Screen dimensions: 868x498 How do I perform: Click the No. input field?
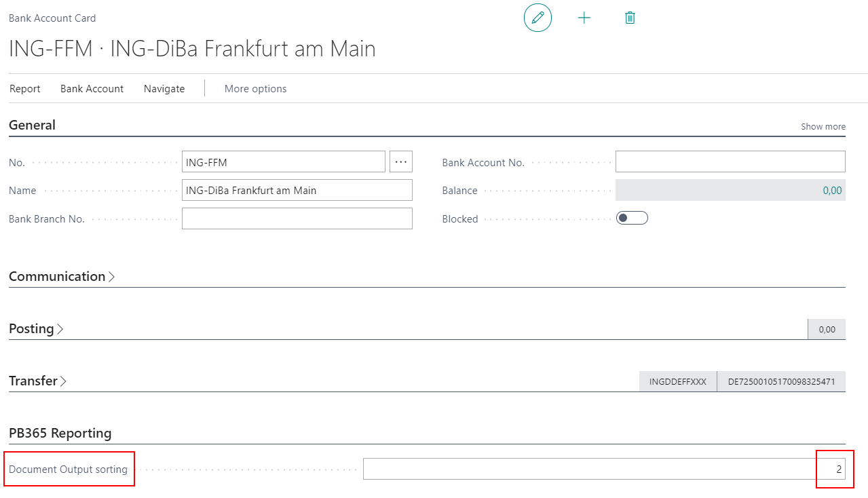[284, 161]
